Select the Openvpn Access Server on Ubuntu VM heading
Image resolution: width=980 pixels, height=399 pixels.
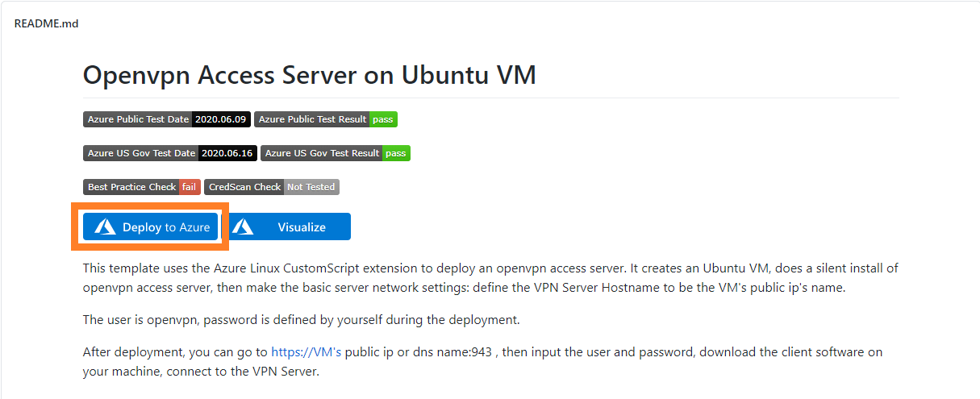point(310,75)
